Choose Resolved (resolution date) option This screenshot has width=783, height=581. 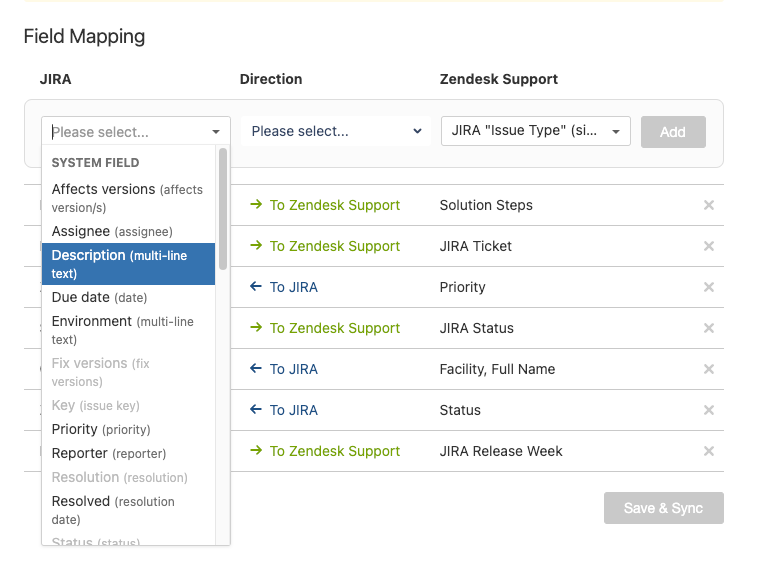(x=128, y=510)
